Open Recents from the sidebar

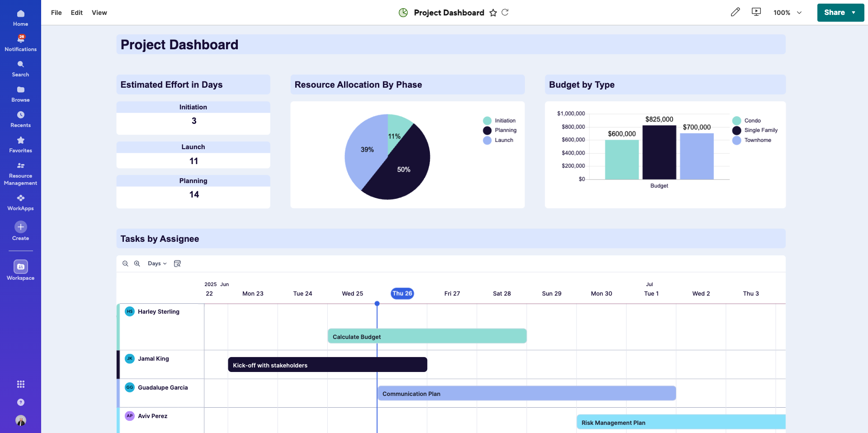click(x=20, y=119)
